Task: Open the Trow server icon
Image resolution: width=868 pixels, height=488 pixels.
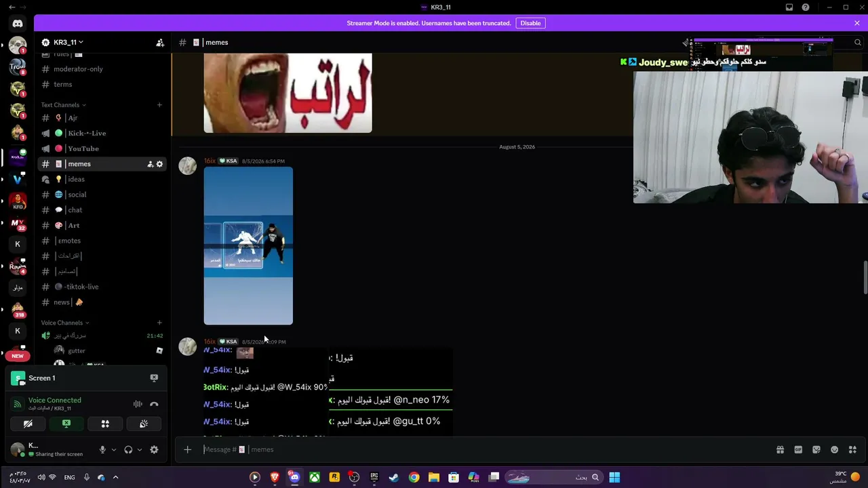Action: click(18, 67)
